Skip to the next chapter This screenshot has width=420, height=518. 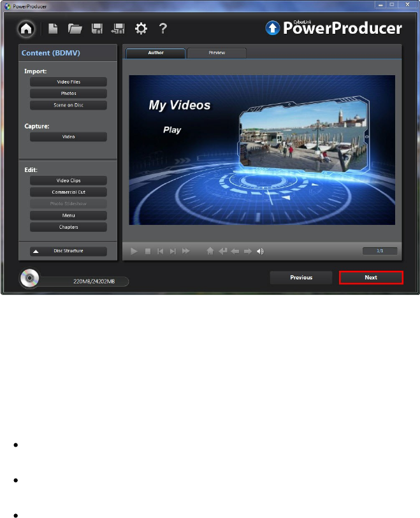[x=173, y=252]
